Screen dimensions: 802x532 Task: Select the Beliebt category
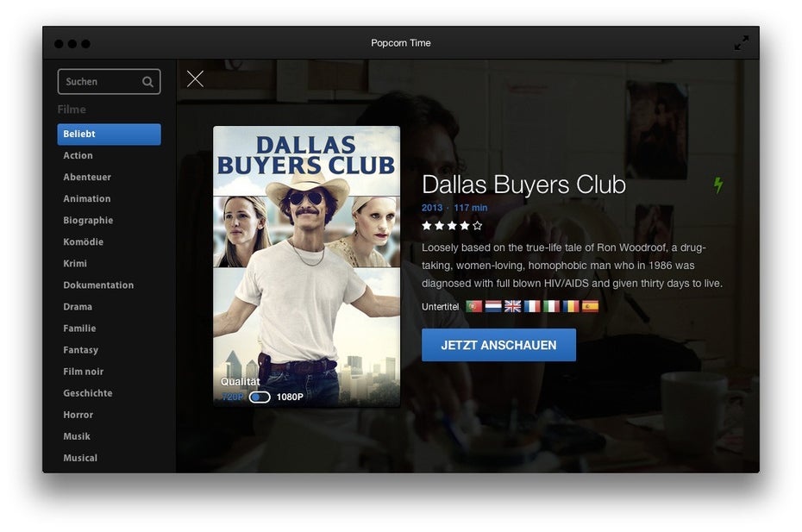[x=109, y=134]
